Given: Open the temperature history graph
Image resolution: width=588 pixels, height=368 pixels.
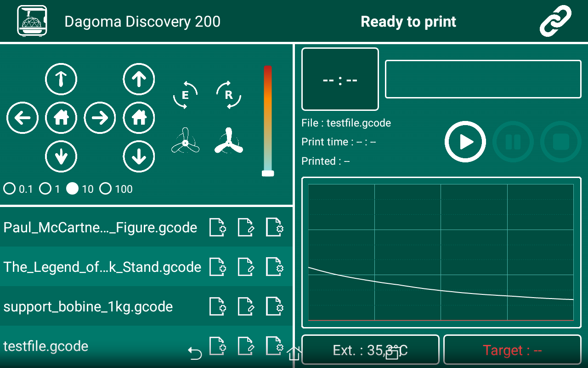Looking at the screenshot, I should tap(441, 253).
